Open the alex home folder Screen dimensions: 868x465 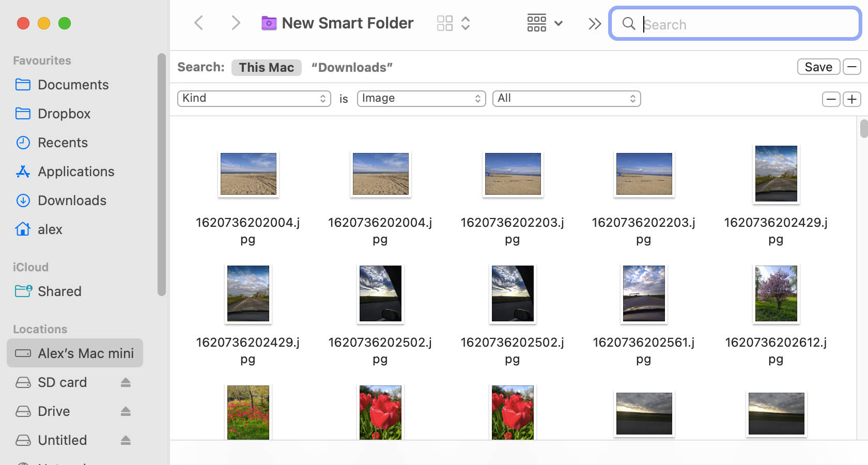coord(50,229)
